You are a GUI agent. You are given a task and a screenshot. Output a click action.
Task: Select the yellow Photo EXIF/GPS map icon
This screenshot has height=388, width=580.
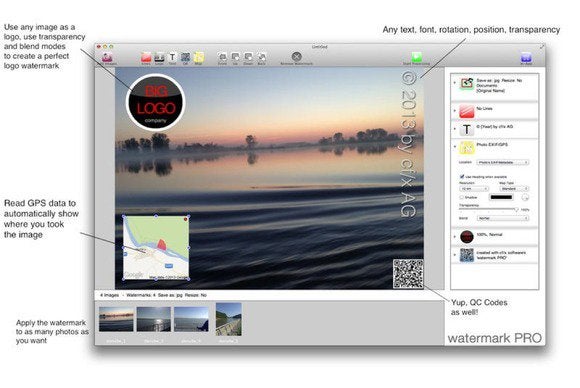click(467, 148)
